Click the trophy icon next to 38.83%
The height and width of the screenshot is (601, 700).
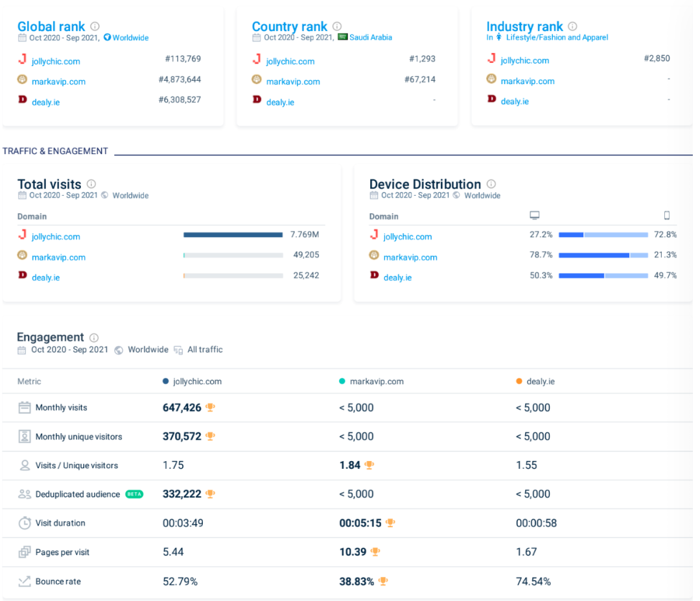383,581
